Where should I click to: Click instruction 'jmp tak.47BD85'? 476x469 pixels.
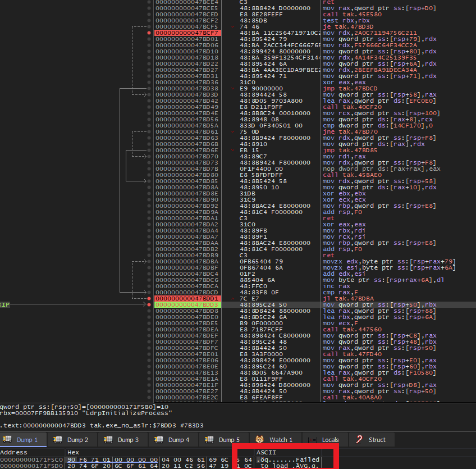(350, 151)
